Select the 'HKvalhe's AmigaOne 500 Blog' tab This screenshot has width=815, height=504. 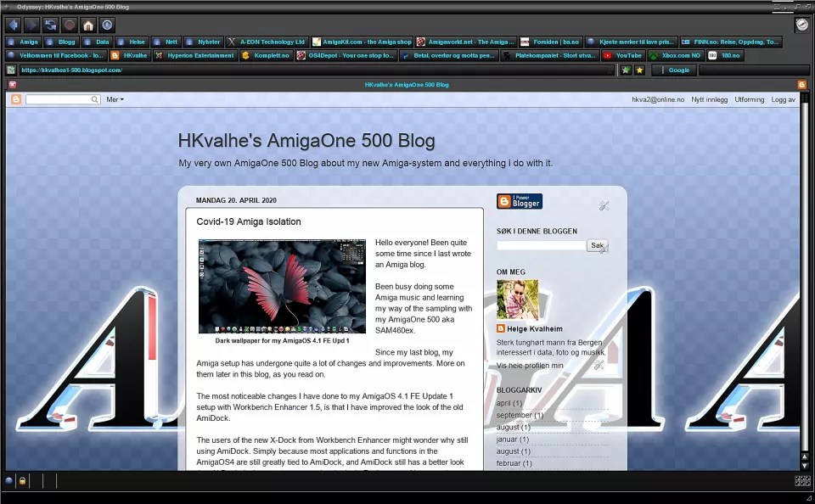pos(407,85)
